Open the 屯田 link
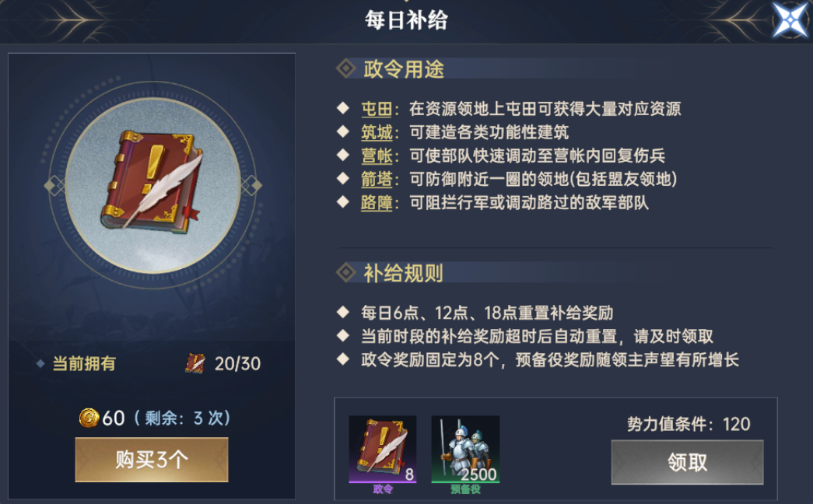 click(377, 109)
